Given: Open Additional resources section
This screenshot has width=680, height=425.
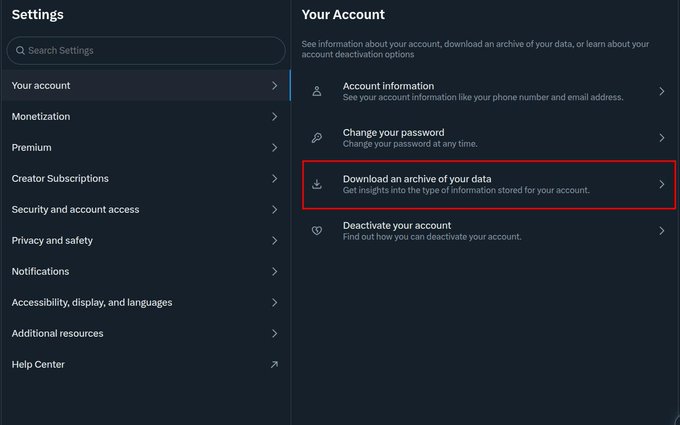Looking at the screenshot, I should click(145, 333).
